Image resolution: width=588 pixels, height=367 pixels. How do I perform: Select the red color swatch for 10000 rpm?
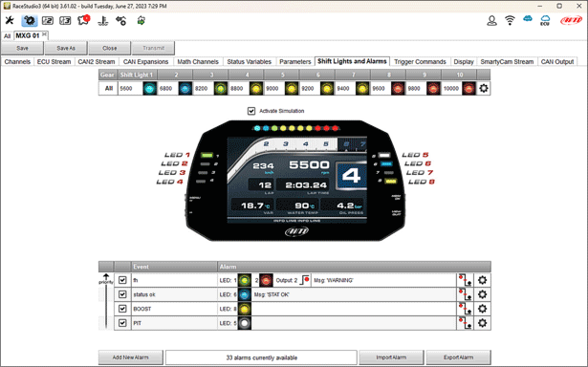click(468, 89)
